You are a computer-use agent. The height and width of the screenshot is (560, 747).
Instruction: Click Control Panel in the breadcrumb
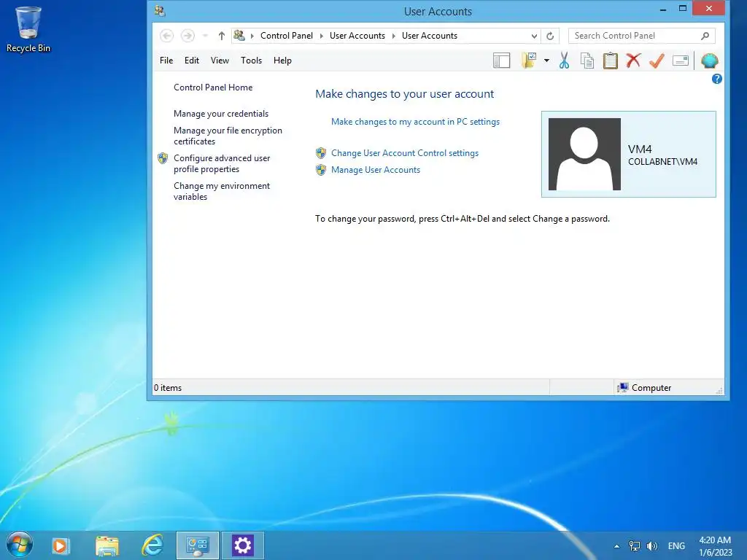click(x=286, y=36)
